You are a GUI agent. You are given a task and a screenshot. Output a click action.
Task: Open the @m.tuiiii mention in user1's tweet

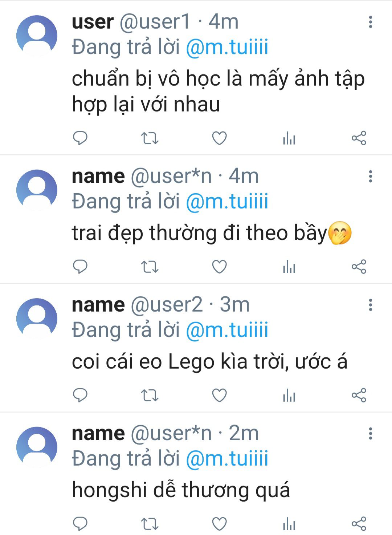pos(227,47)
